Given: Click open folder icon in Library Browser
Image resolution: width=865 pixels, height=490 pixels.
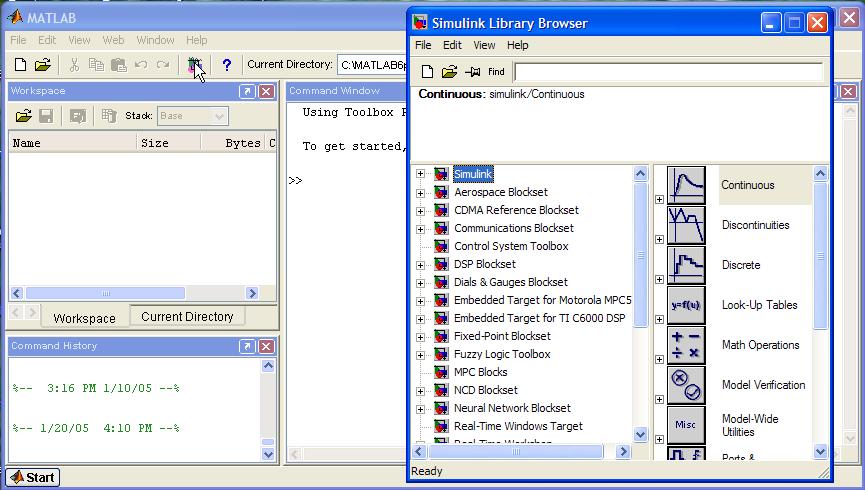Looking at the screenshot, I should point(450,71).
